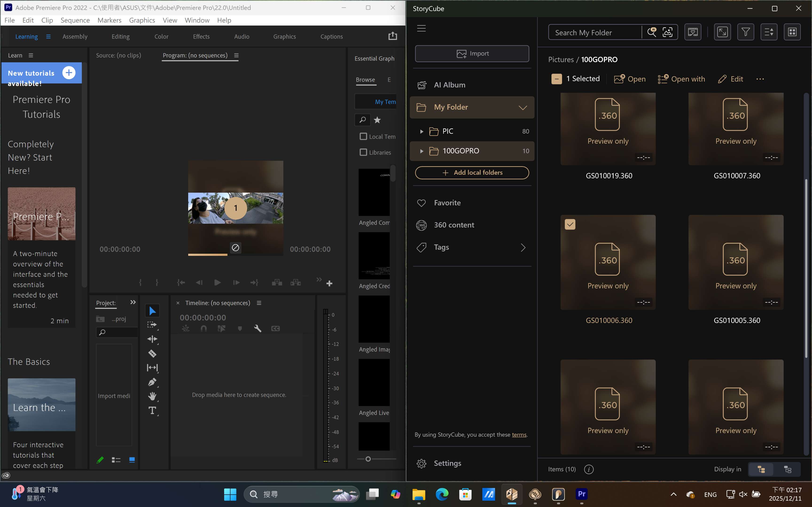Image resolution: width=812 pixels, height=507 pixels.
Task: Expand the PIC folder tree arrow
Action: (422, 131)
